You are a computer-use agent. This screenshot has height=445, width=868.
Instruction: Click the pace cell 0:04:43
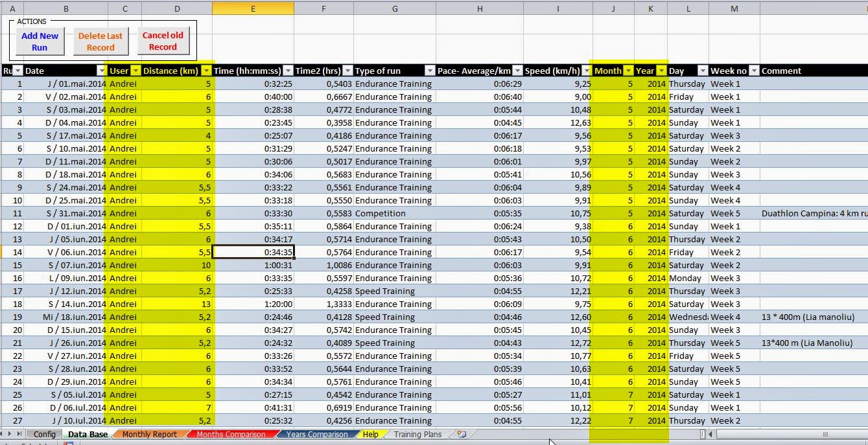point(479,343)
